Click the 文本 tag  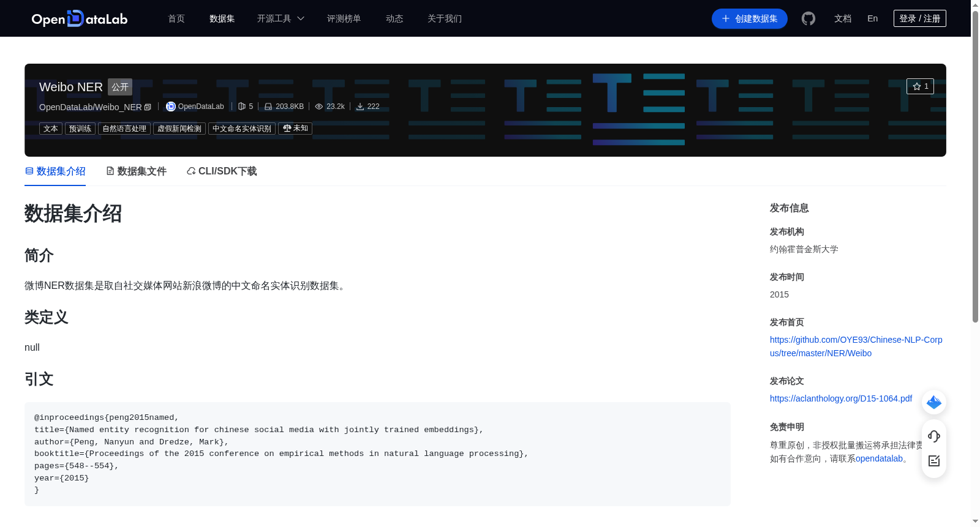click(51, 129)
